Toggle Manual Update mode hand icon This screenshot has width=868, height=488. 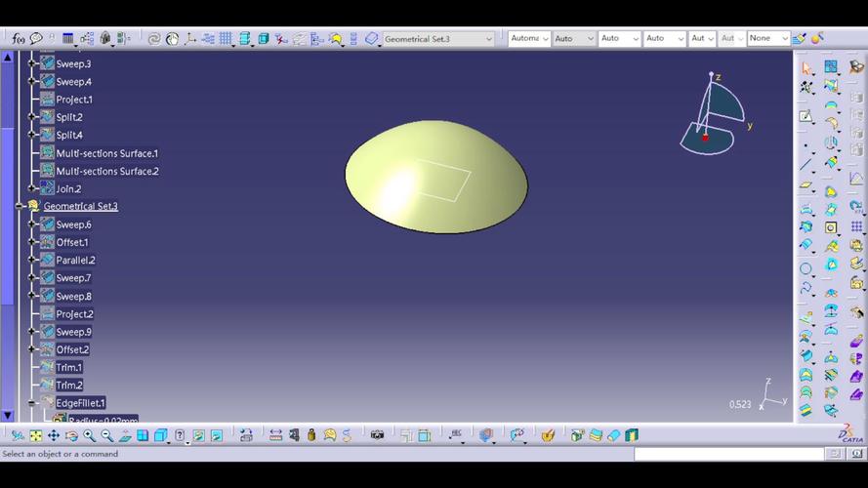tap(172, 39)
